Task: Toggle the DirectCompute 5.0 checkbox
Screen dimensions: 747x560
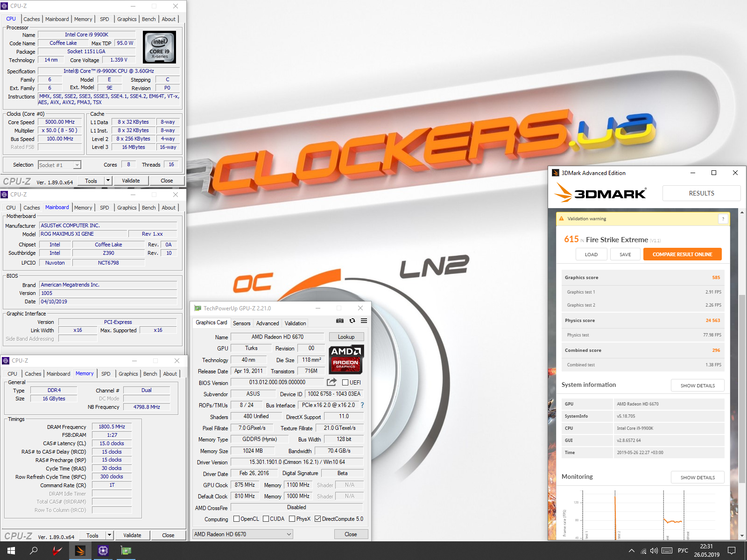Action: click(x=317, y=519)
